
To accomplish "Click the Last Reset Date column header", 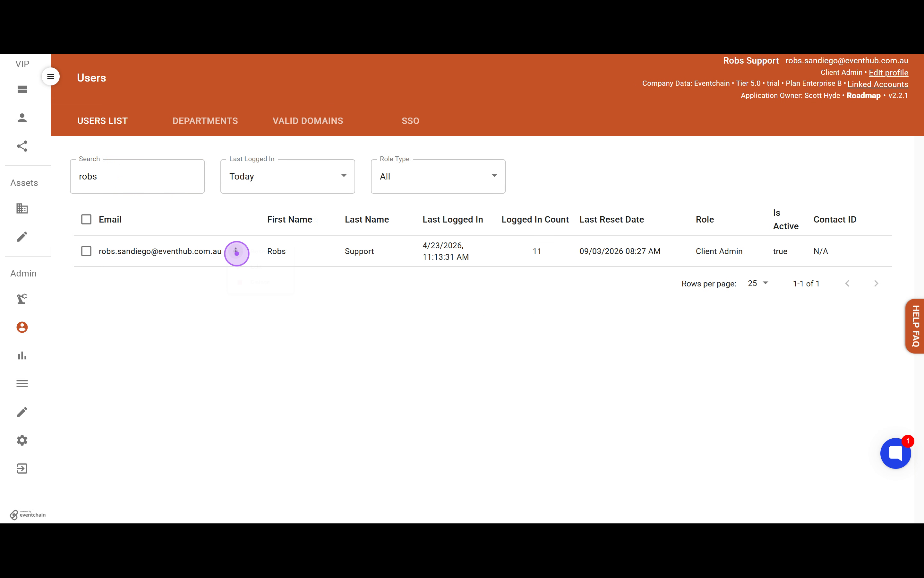I will coord(611,219).
